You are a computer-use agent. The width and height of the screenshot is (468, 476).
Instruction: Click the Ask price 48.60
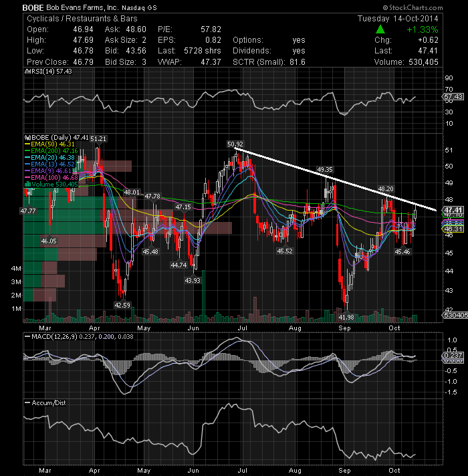[136, 29]
